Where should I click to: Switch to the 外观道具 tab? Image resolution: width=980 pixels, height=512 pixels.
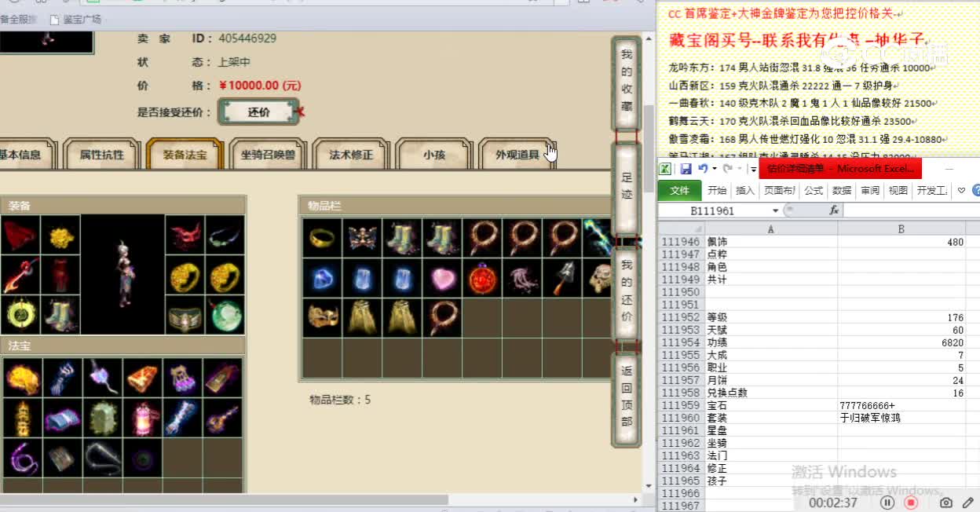517,155
